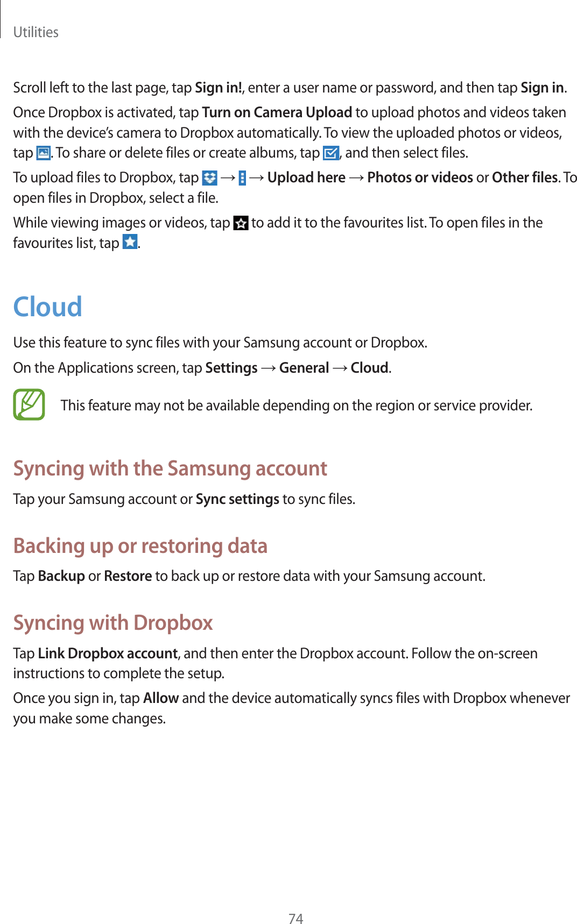Click the bold 'Other files' option

point(524,177)
